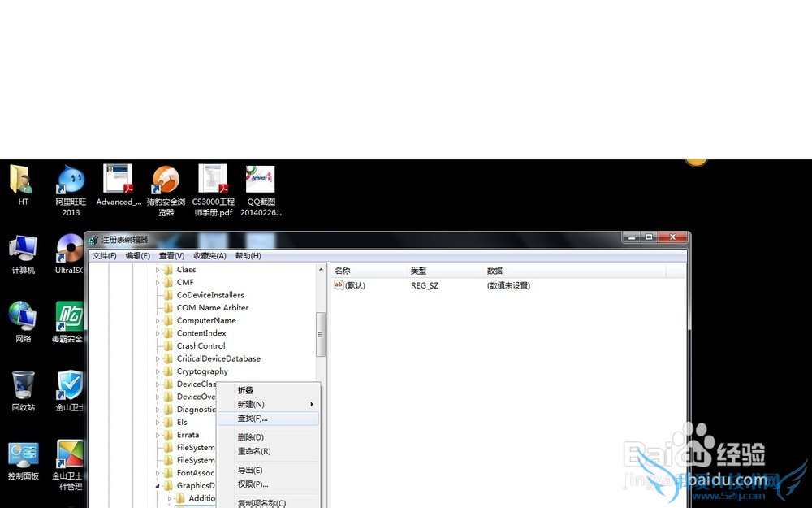This screenshot has height=508, width=812.
Task: Choose 复制项名称(C) from context menu
Action: (268, 503)
